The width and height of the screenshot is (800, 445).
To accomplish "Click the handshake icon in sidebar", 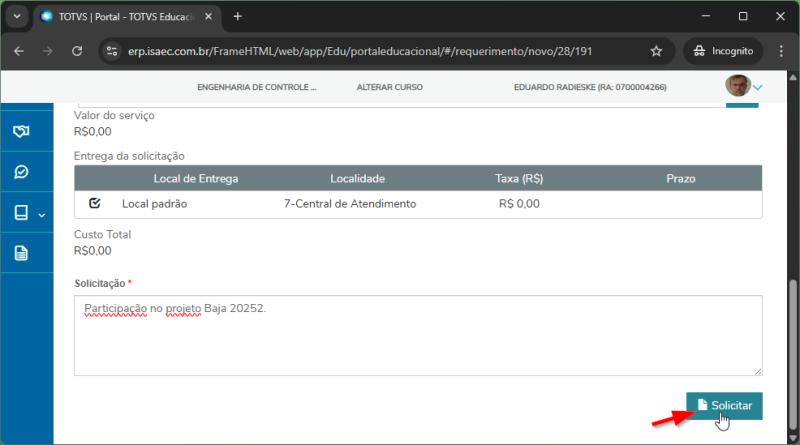I will click(21, 132).
